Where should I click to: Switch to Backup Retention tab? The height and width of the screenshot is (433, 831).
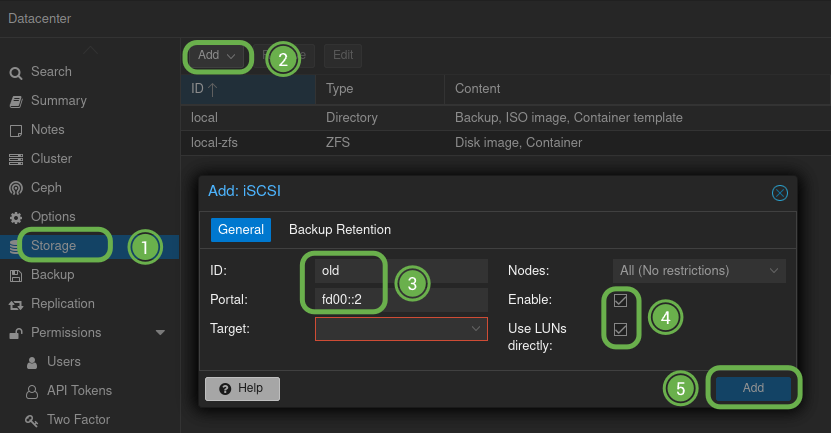click(x=340, y=230)
